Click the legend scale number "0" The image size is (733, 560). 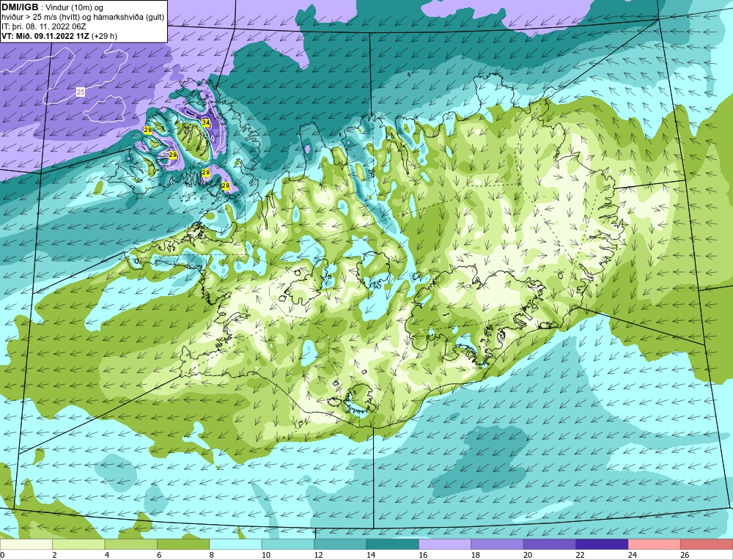click(2, 555)
